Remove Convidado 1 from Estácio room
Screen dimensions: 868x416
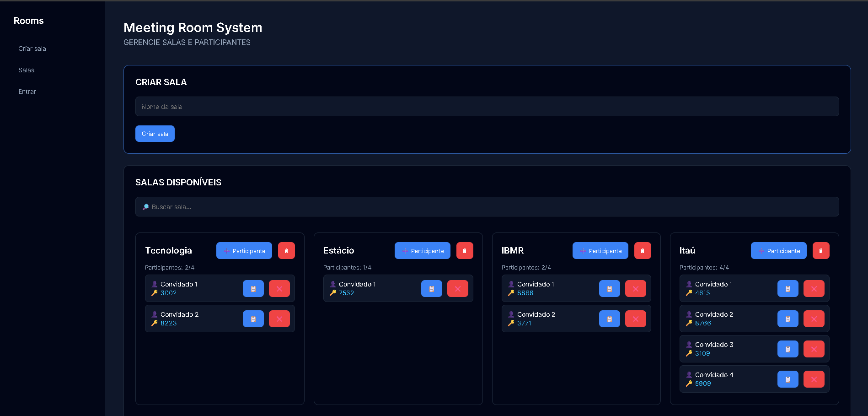click(458, 289)
